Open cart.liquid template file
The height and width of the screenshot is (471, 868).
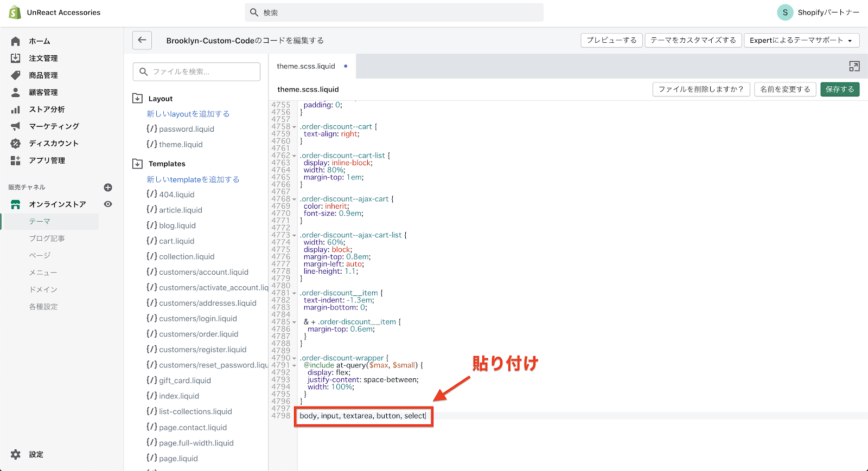(x=176, y=241)
